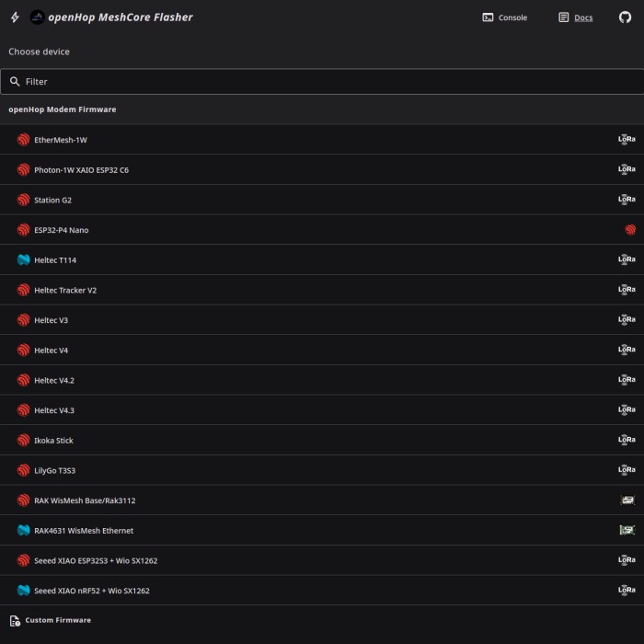
Task: Choose RAK4631 WisMesh Ethernet device
Action: [322, 530]
